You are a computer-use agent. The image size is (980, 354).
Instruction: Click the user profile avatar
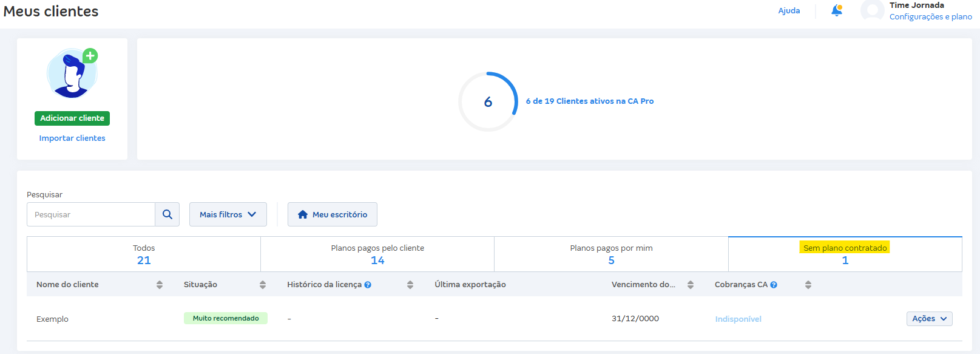pos(872,10)
